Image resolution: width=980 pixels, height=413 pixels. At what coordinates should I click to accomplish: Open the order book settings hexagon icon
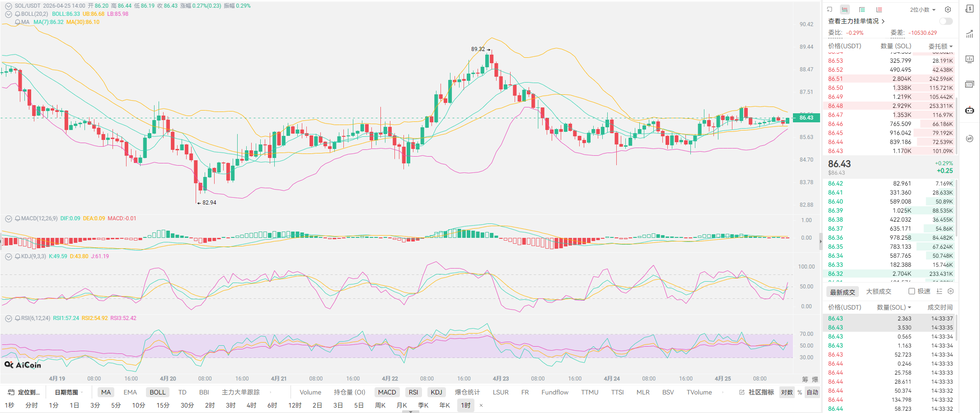tap(948, 9)
